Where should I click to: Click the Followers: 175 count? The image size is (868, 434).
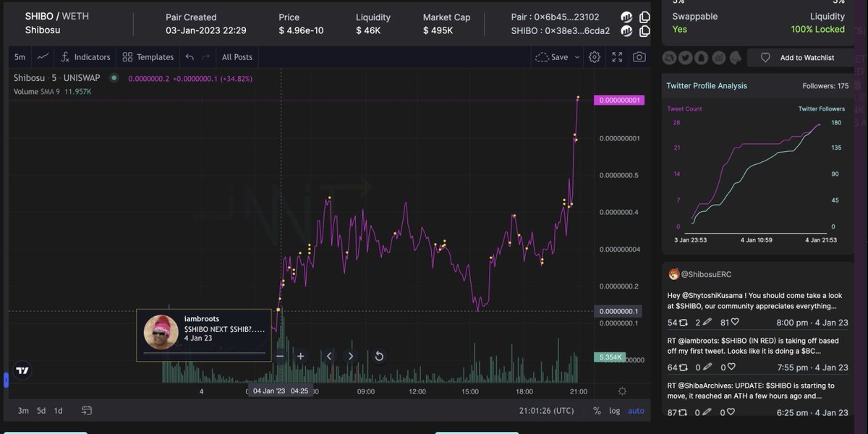pyautogui.click(x=825, y=86)
